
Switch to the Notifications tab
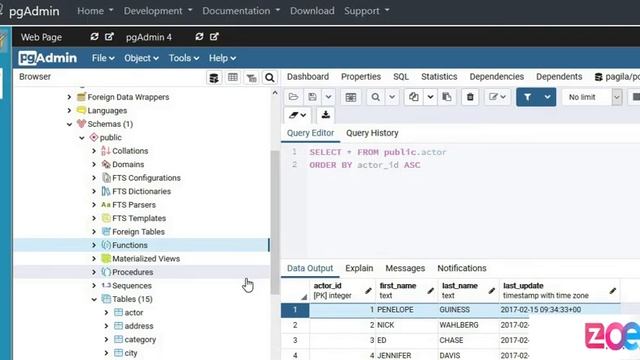tap(462, 268)
